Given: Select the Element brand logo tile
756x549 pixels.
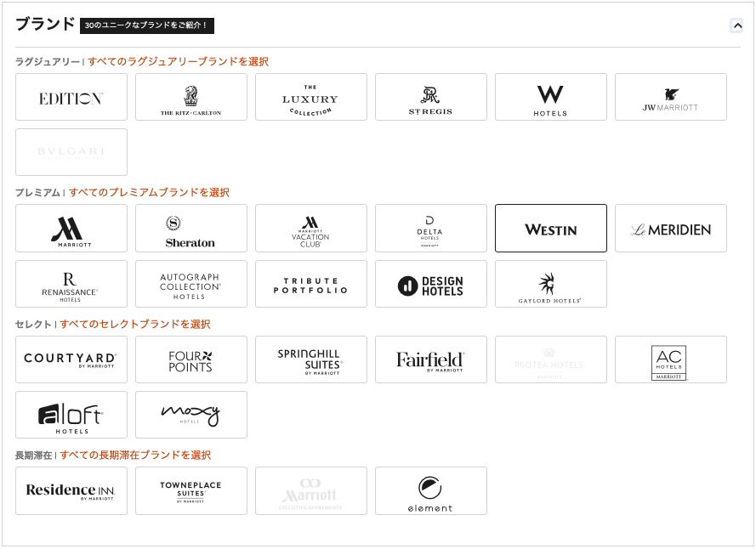Looking at the screenshot, I should click(431, 490).
